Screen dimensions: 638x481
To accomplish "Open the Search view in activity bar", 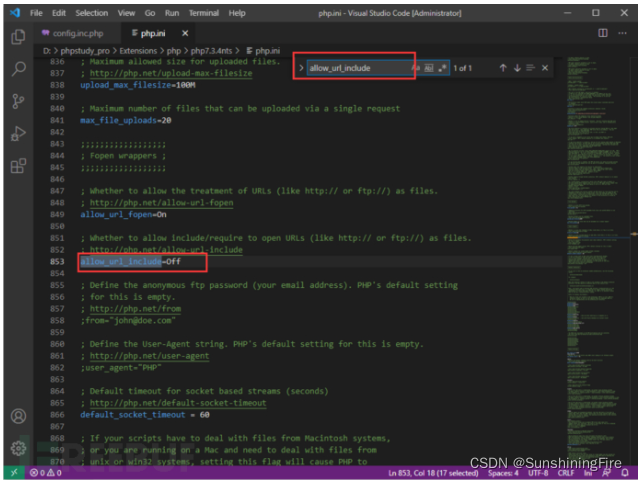I will 18,69.
